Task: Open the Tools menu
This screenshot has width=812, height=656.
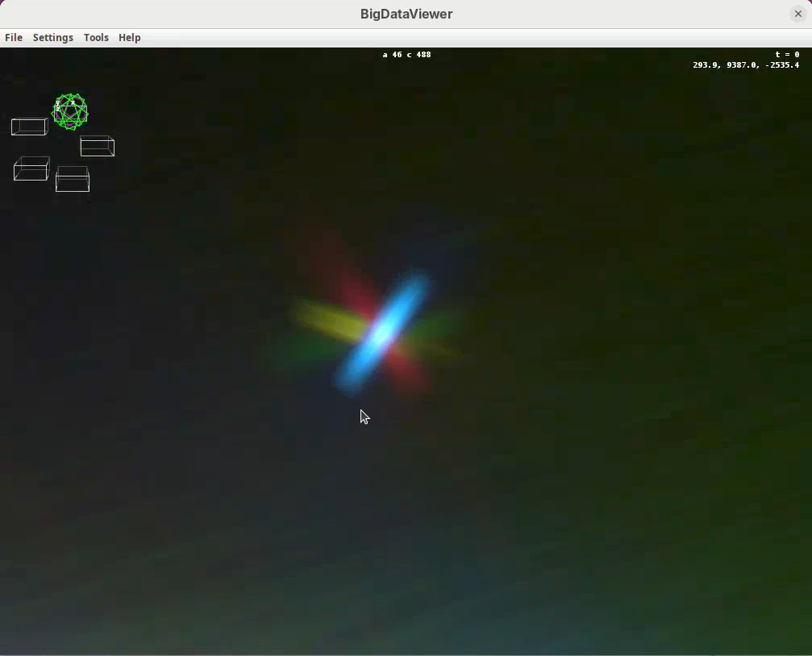Action: point(96,38)
